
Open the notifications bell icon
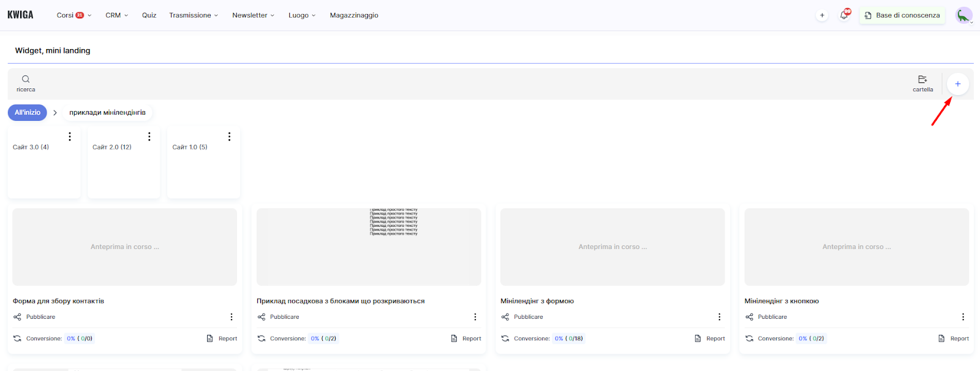click(844, 15)
